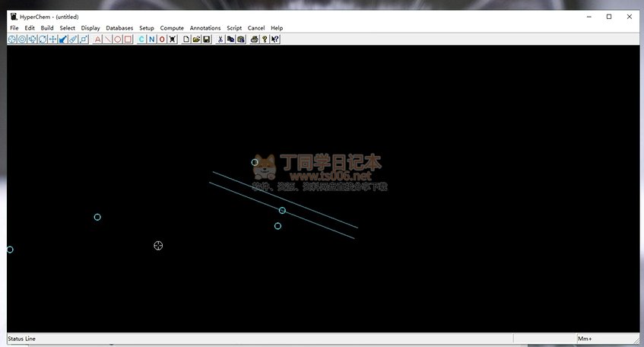Viewport: 644px width, 347px height.
Task: Open the Script menu
Action: [x=234, y=28]
